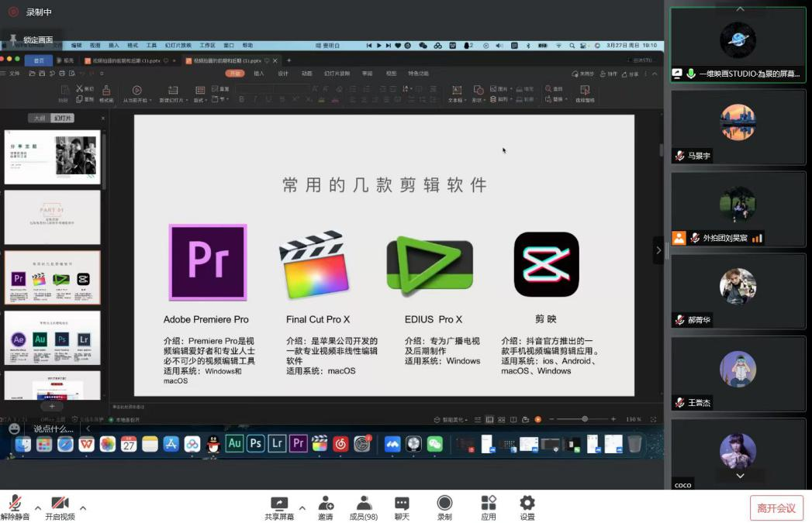Open the 幻灯片放映 ribbon tab
The image size is (812, 523).
click(337, 74)
